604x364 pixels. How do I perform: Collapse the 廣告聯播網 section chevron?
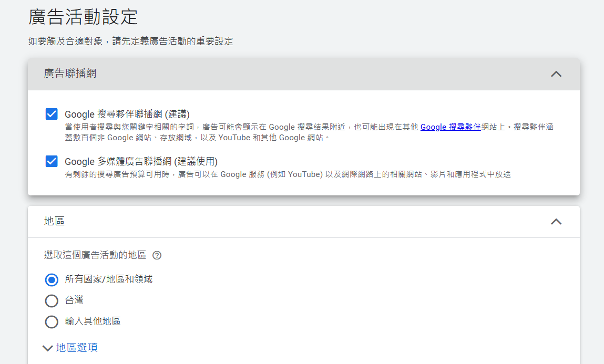point(556,74)
